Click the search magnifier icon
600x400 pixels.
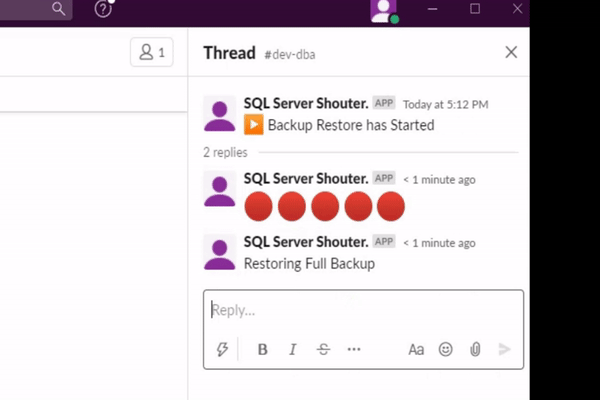click(59, 9)
